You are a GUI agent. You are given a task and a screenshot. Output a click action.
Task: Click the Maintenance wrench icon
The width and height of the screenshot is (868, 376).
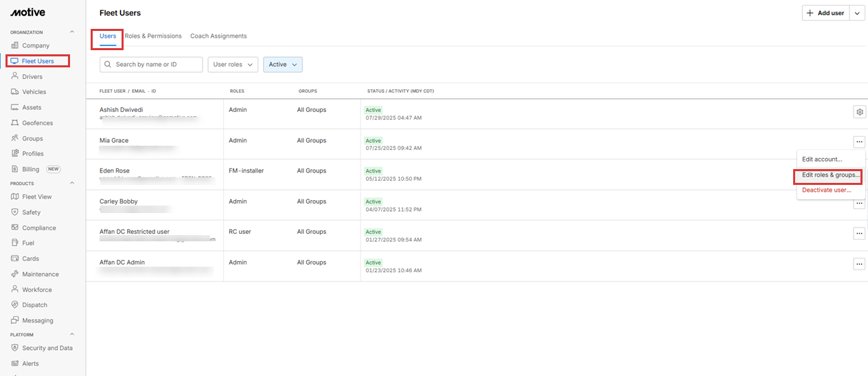tap(15, 274)
